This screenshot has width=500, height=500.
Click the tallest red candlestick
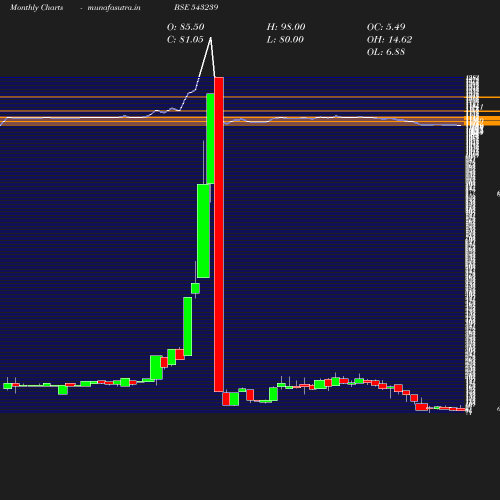[x=219, y=234]
